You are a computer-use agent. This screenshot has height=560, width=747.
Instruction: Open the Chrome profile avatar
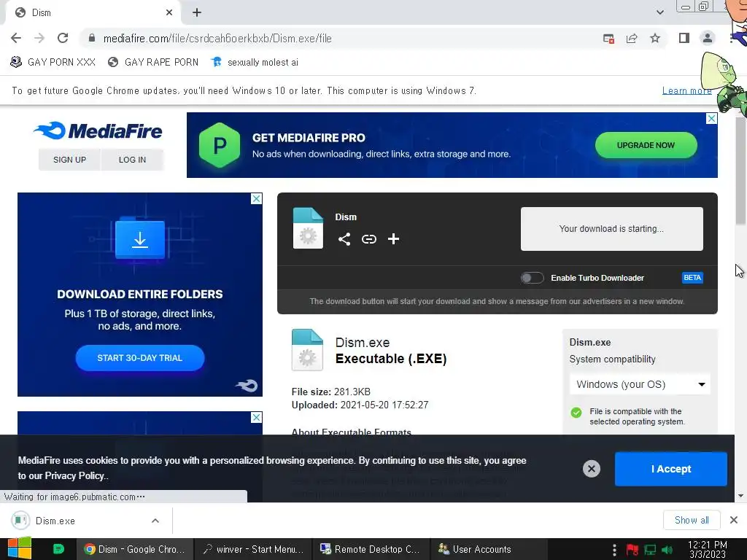[x=708, y=38]
